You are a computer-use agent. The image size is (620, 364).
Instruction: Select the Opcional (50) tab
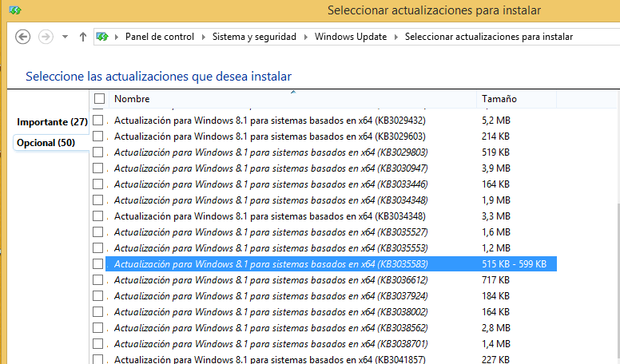click(x=46, y=143)
